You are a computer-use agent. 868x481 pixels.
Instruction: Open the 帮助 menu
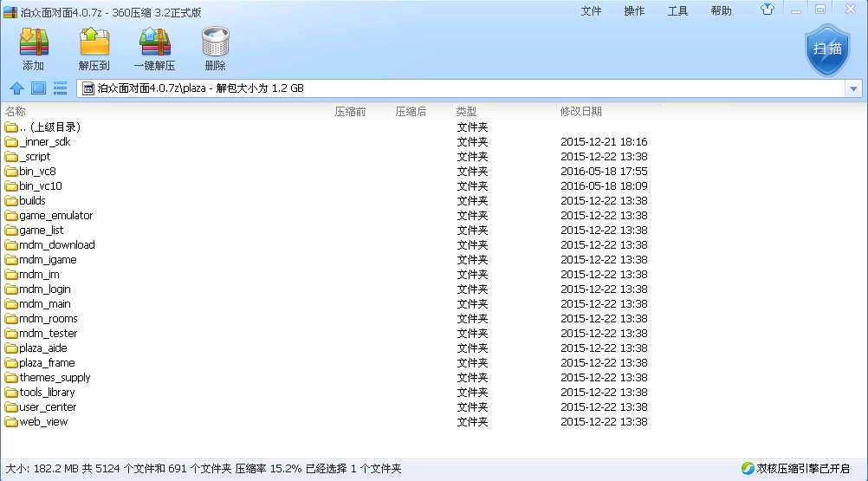click(x=721, y=11)
